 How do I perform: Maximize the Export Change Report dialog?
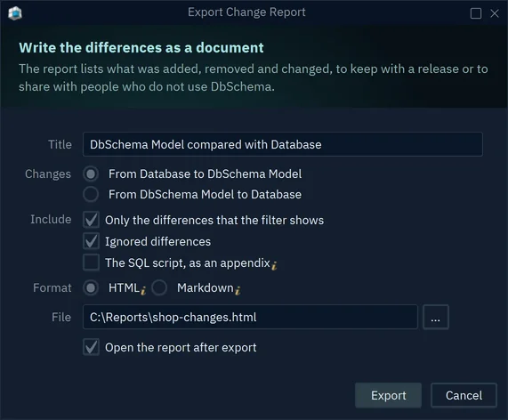[476, 13]
